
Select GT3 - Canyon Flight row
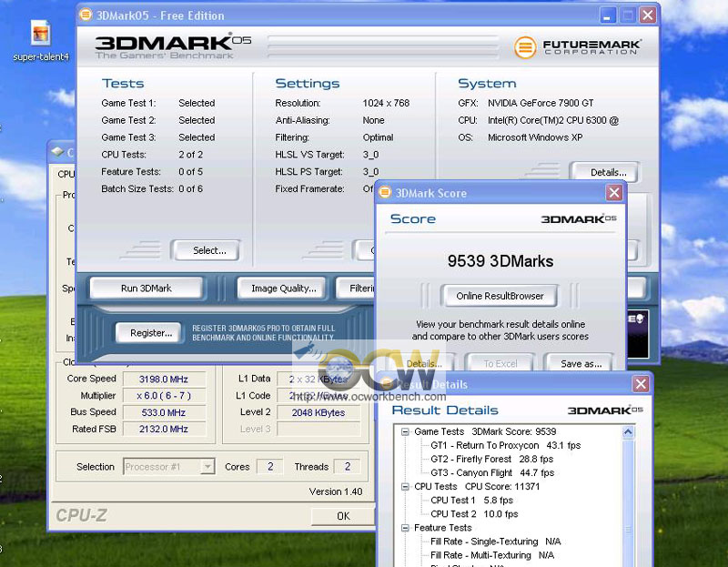[492, 472]
